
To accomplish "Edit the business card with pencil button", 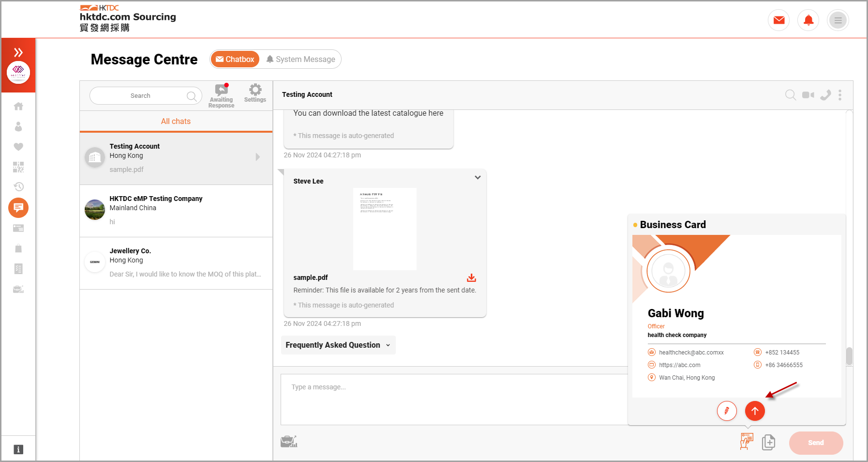I will pos(727,411).
